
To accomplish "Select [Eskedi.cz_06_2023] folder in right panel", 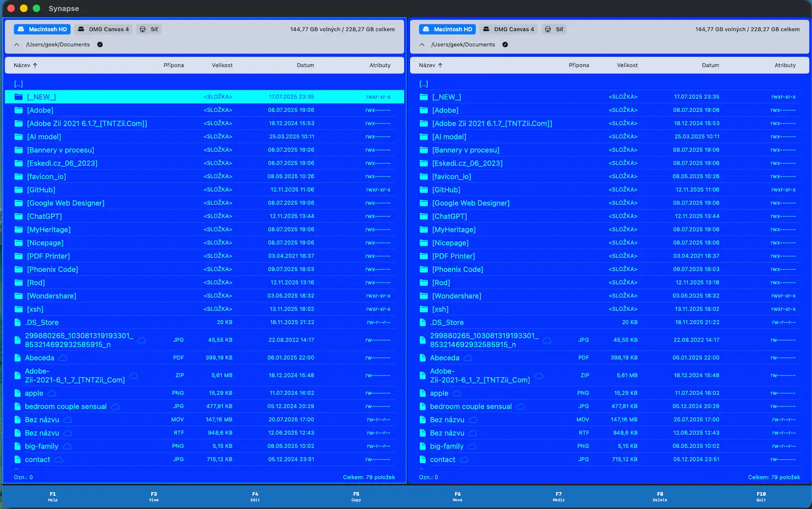I will pyautogui.click(x=610, y=163).
